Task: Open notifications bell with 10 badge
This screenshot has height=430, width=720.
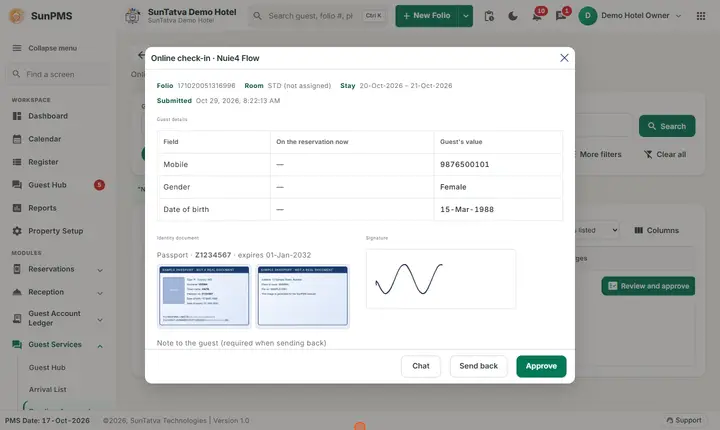Action: 537,16
